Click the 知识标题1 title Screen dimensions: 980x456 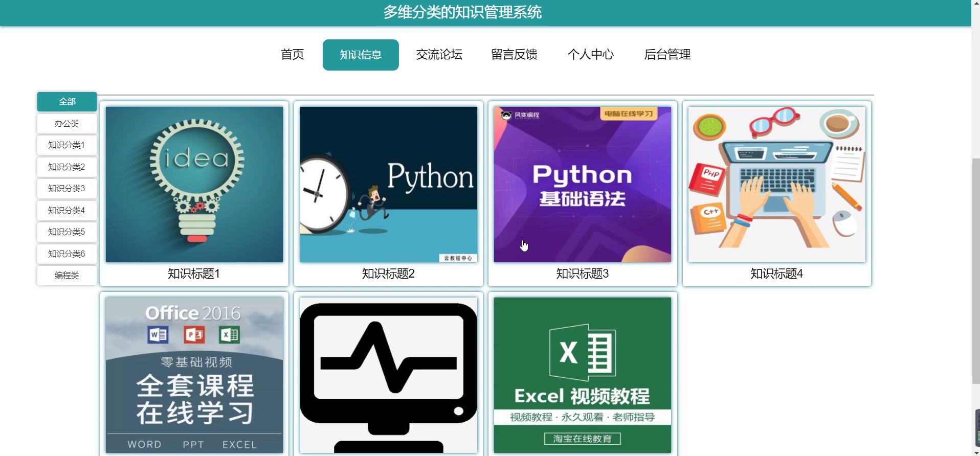[194, 274]
